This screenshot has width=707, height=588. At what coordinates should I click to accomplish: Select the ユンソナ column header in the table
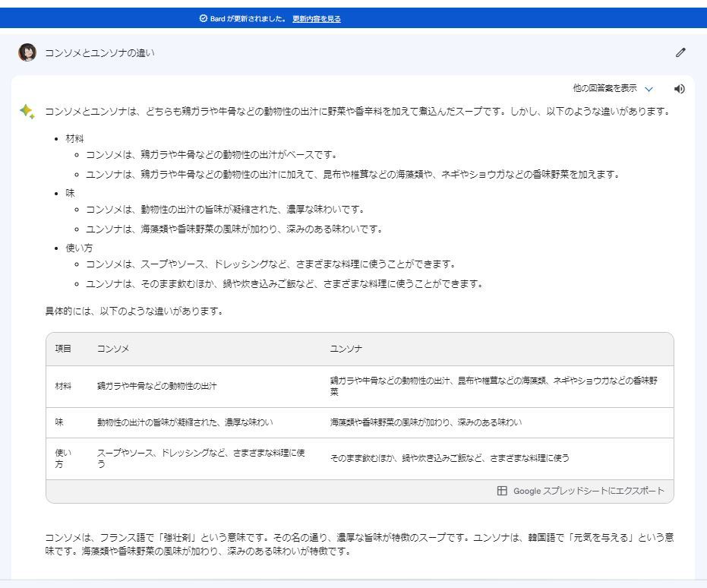click(346, 349)
